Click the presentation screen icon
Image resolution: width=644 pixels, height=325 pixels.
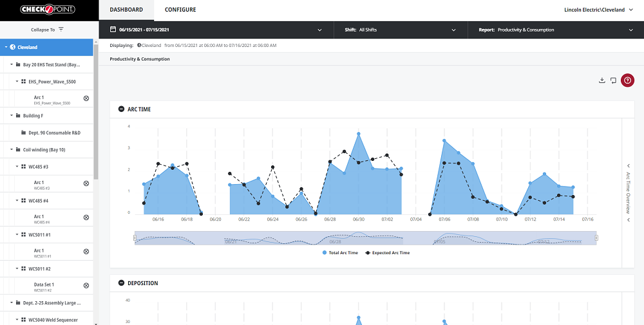(613, 80)
